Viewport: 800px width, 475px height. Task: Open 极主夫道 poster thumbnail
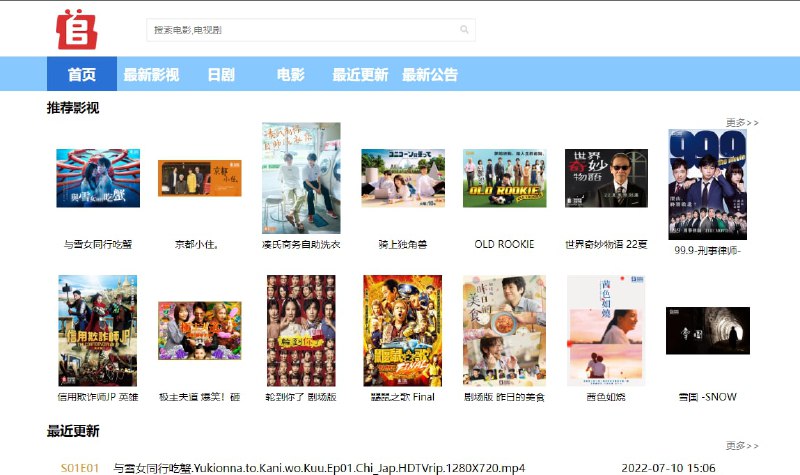point(199,331)
